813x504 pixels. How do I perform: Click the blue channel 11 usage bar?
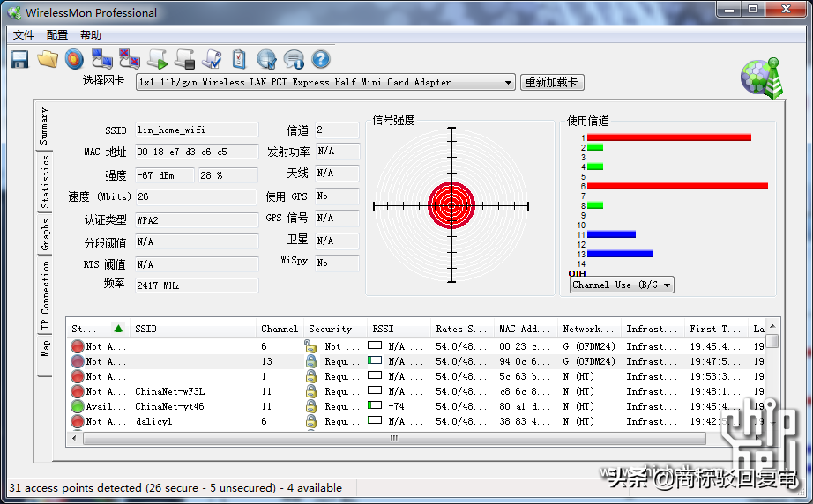611,234
